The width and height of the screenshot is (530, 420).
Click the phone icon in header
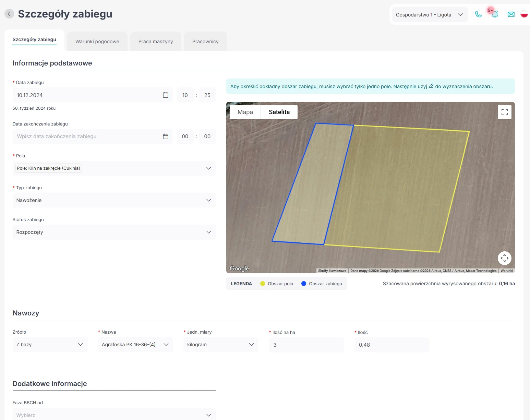click(x=478, y=14)
